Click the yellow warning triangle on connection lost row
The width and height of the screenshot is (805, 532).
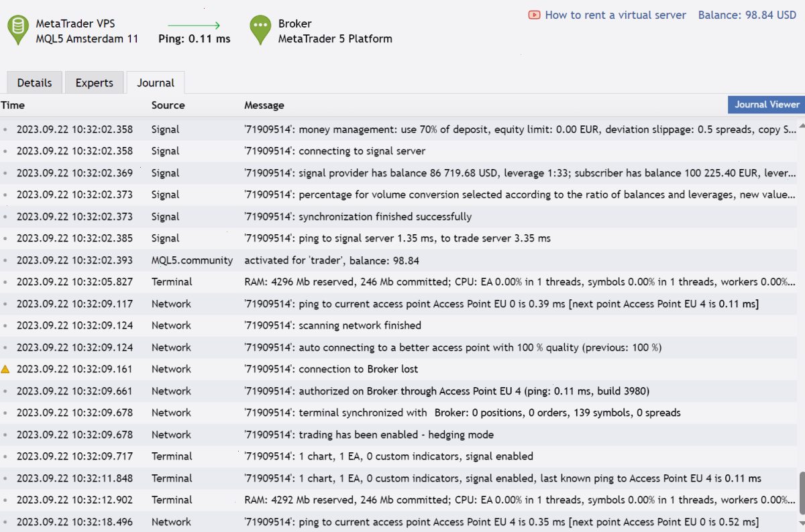pos(5,369)
